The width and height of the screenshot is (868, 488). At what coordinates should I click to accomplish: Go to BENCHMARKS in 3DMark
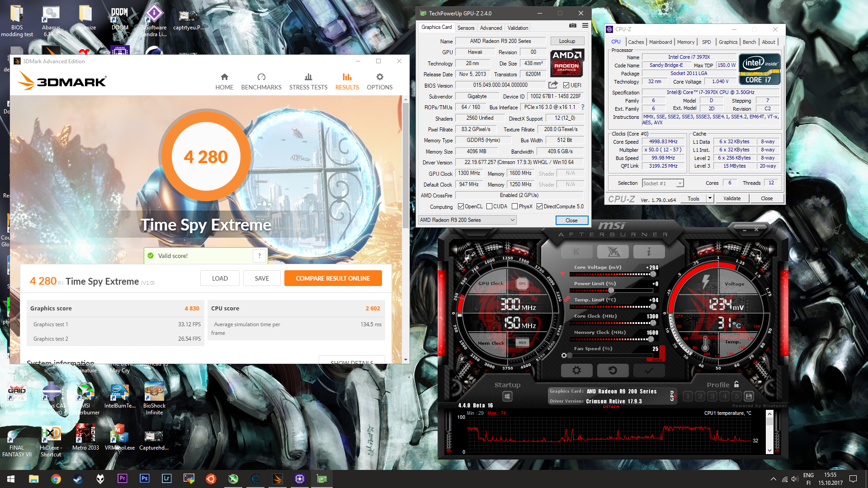click(261, 81)
